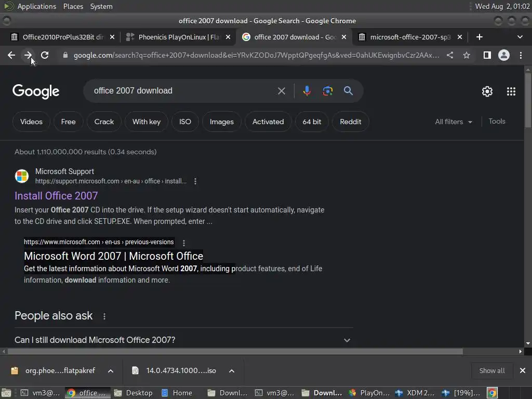This screenshot has height=399, width=532.
Task: Bookmark this tab with star icon
Action: (x=467, y=55)
